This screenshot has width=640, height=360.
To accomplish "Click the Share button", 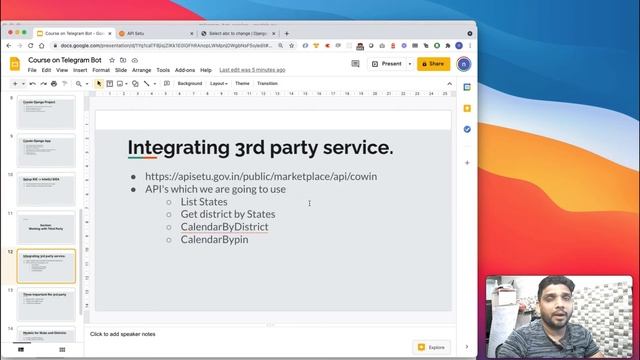I will 433,64.
